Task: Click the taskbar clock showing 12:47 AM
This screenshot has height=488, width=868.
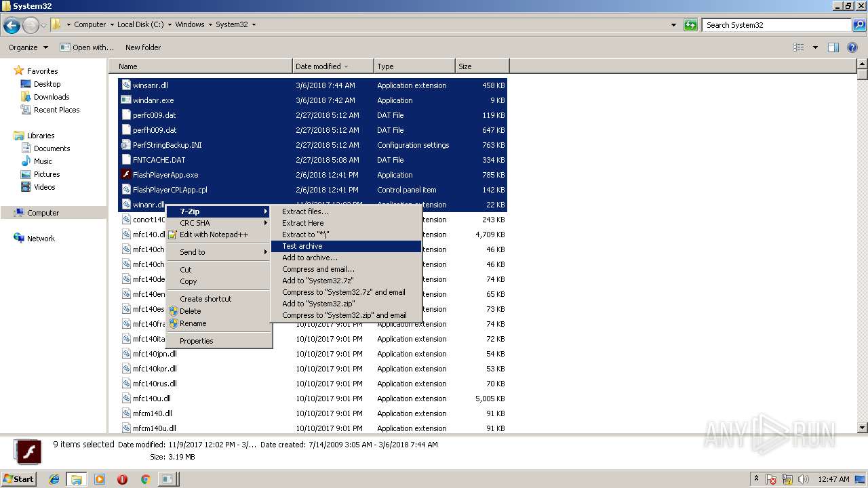Action: [833, 479]
